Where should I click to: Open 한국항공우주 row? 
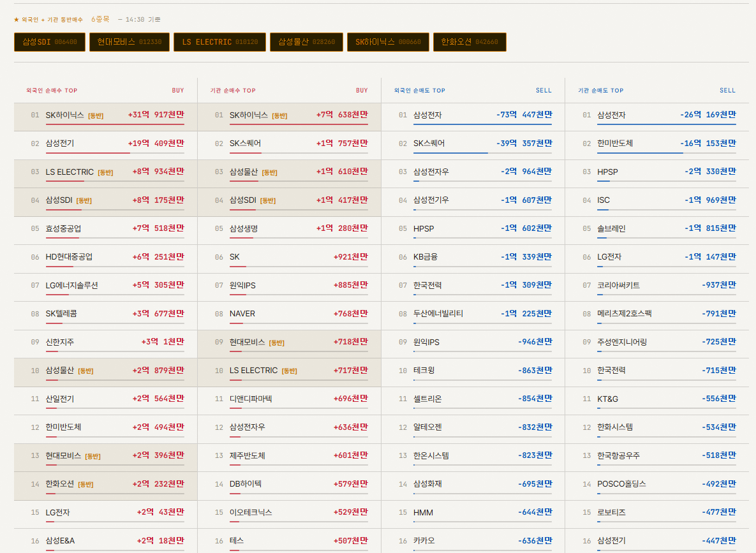[x=657, y=458]
